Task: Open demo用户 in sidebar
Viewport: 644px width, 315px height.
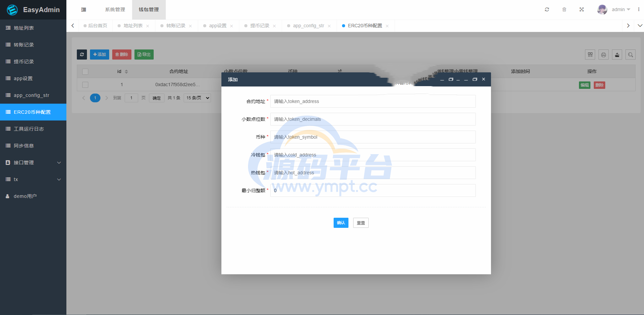Action: click(33, 196)
